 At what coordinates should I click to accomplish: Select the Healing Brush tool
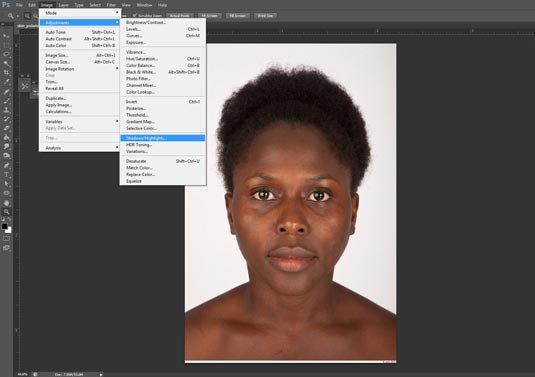click(6, 92)
